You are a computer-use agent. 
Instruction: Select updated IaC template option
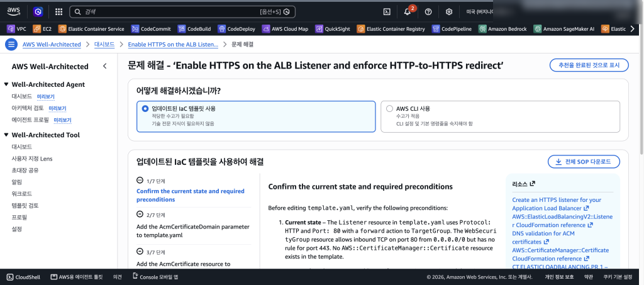pos(256,116)
